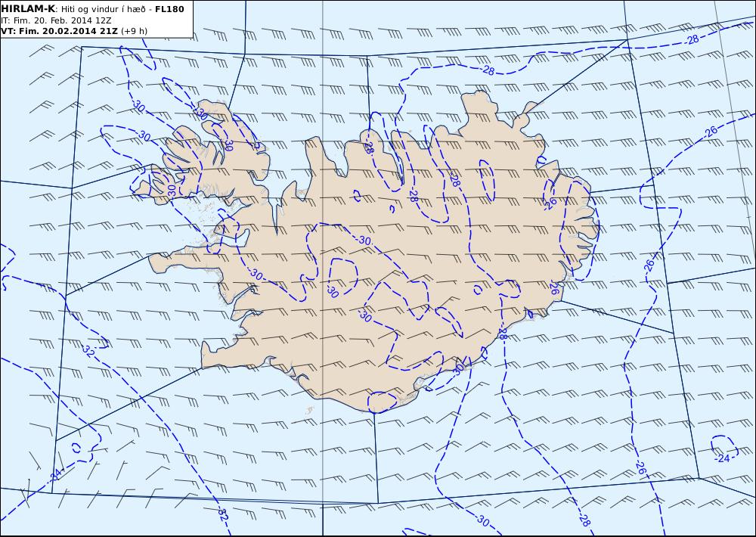Image resolution: width=756 pixels, height=537 pixels.
Task: Select the "Hiti og vindur í hæð" title text
Action: pos(103,9)
